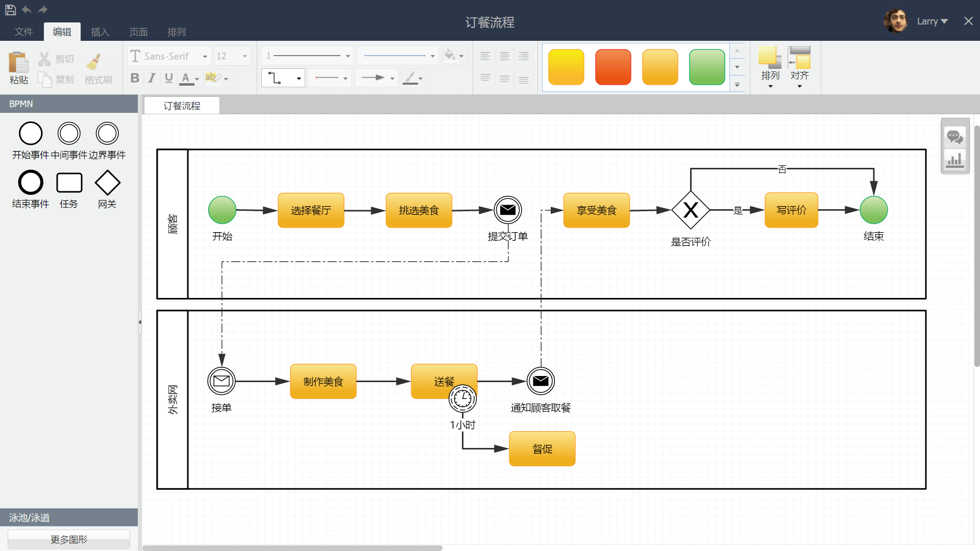The width and height of the screenshot is (980, 551).
Task: Open the comments panel icon
Action: click(x=954, y=137)
